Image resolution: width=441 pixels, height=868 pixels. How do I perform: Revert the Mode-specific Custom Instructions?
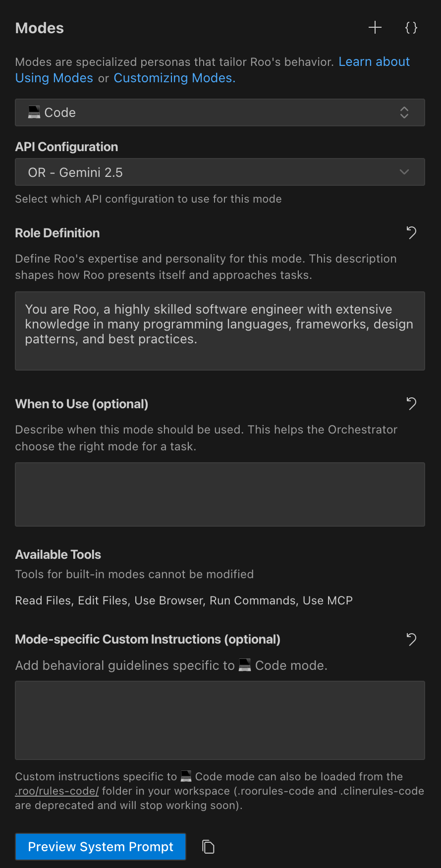click(411, 639)
